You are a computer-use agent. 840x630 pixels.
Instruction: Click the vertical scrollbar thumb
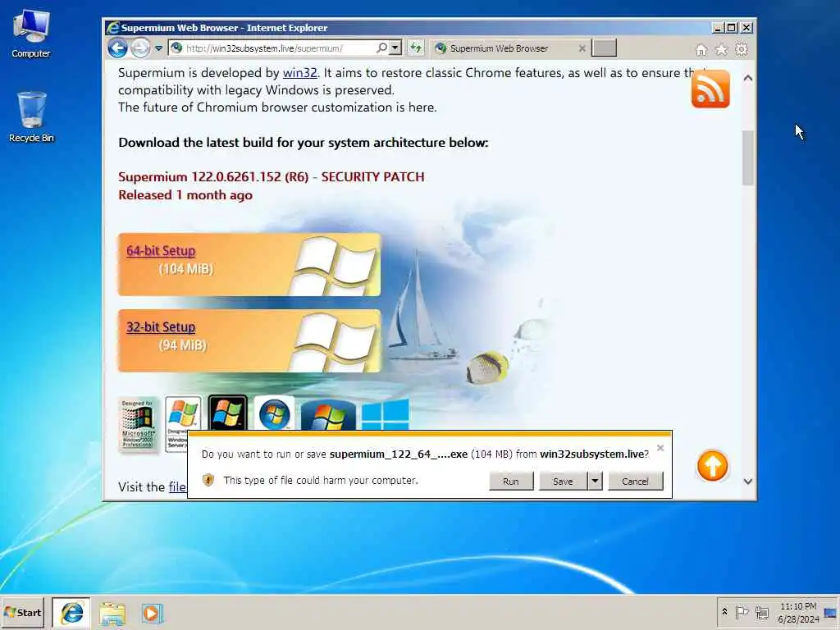tap(748, 157)
